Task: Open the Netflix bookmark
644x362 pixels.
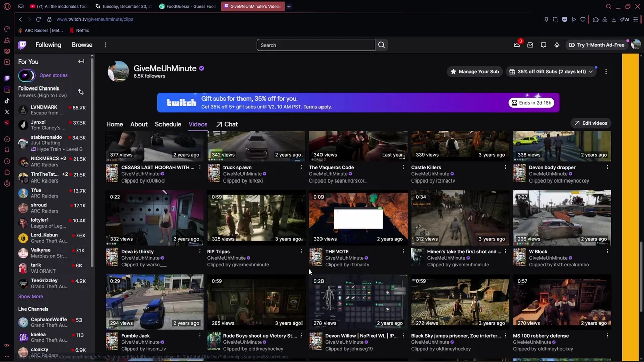Action: (x=79, y=30)
